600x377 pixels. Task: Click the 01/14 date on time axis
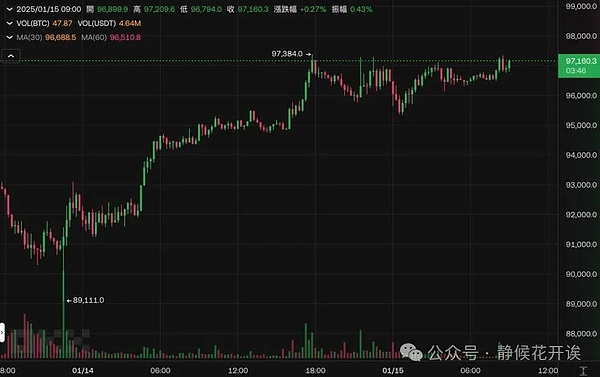[x=83, y=370]
